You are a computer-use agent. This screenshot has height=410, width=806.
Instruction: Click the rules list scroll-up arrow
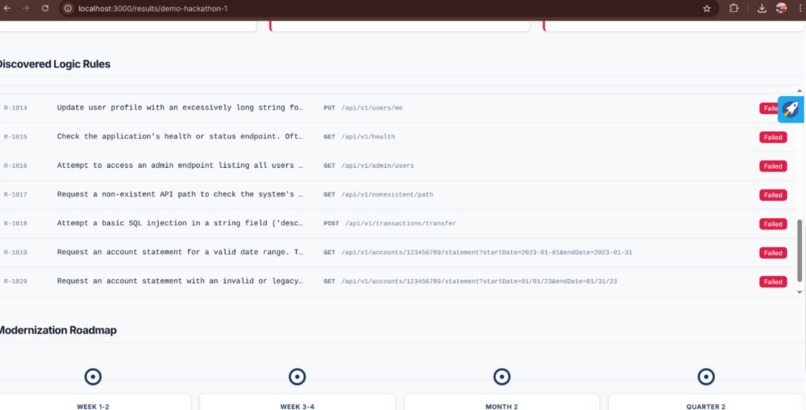point(799,90)
